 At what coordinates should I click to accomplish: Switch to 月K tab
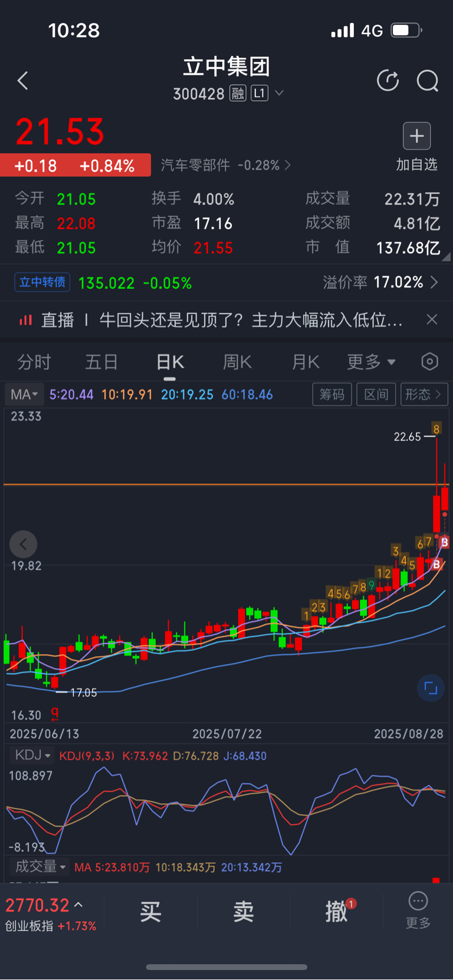tap(306, 362)
